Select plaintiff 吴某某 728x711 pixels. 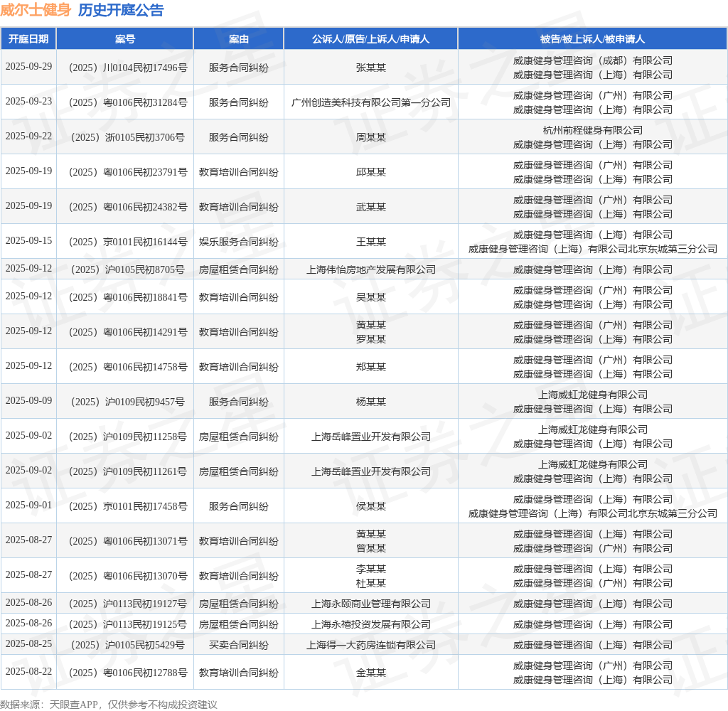tap(371, 297)
